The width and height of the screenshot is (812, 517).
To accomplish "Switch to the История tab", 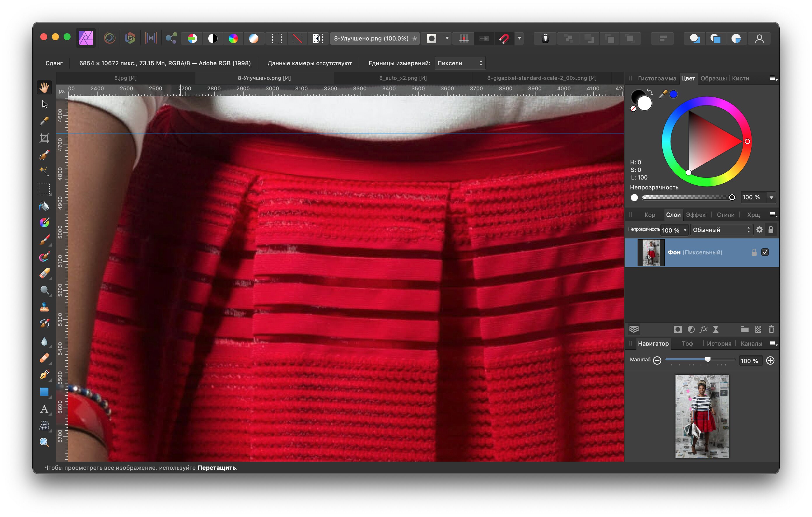I will tap(719, 343).
